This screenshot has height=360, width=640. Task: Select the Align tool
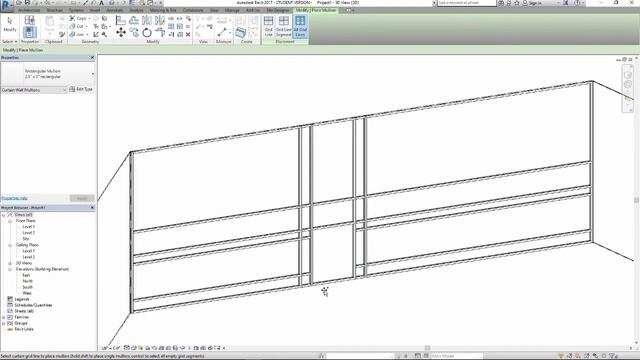pos(121,20)
